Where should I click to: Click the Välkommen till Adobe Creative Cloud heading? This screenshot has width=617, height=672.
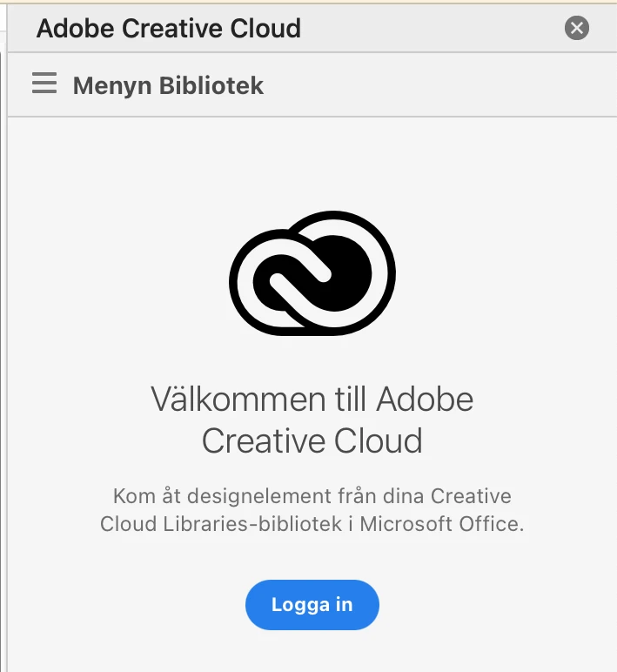coord(312,420)
